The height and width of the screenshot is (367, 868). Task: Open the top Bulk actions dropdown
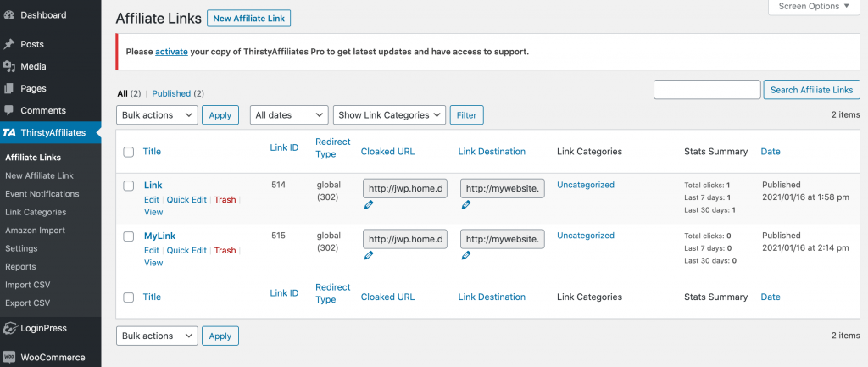point(157,115)
